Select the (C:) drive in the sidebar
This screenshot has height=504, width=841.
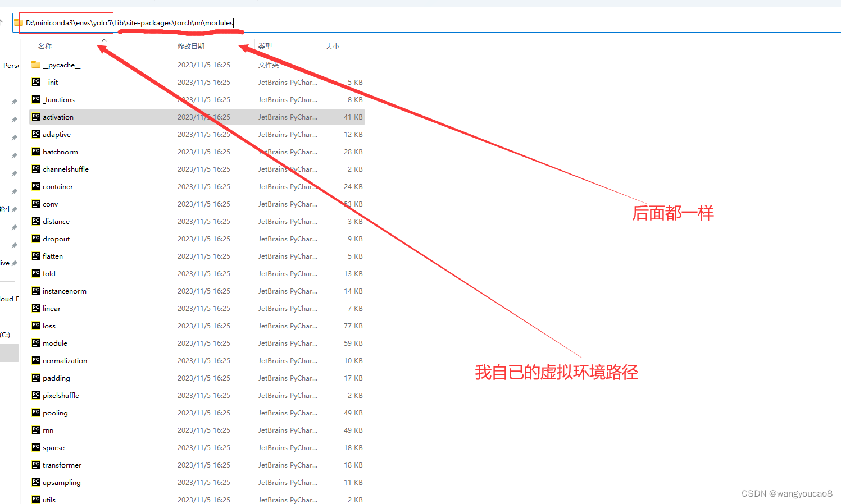6,335
